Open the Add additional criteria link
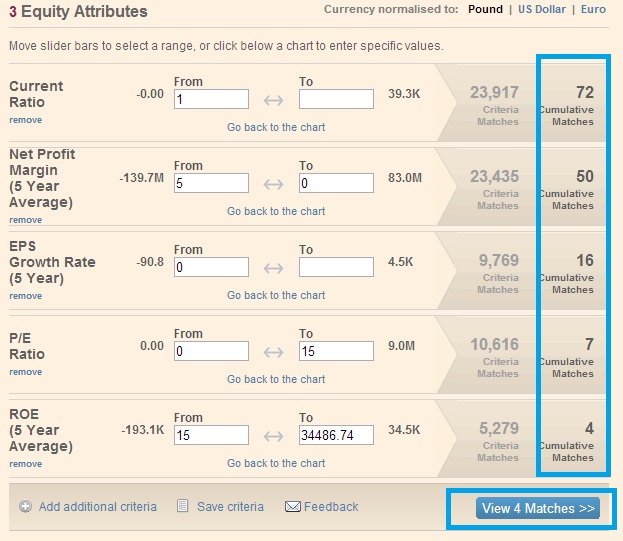The height and width of the screenshot is (541, 623). (x=98, y=507)
